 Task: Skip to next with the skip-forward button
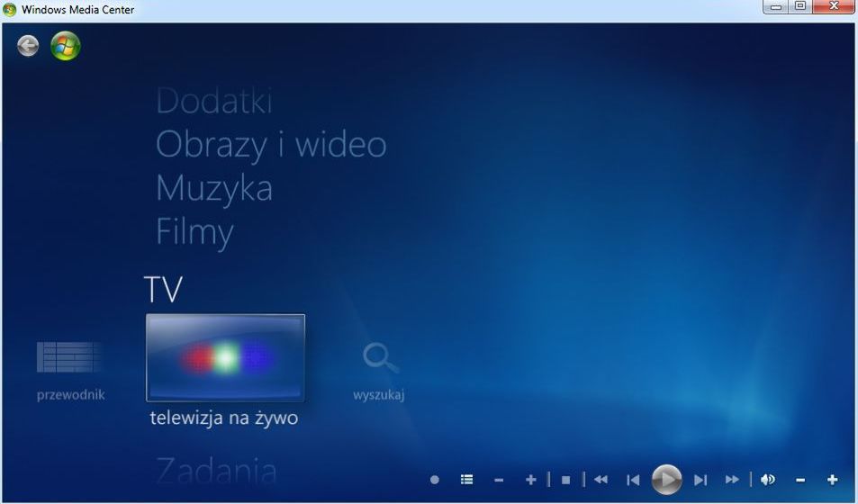tap(700, 480)
